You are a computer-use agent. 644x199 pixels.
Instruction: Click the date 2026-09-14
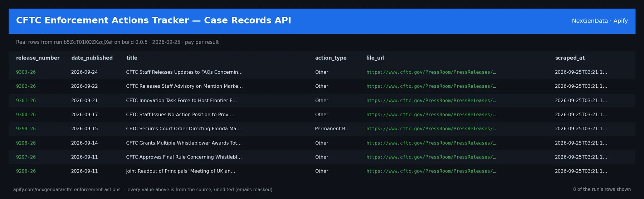84,143
